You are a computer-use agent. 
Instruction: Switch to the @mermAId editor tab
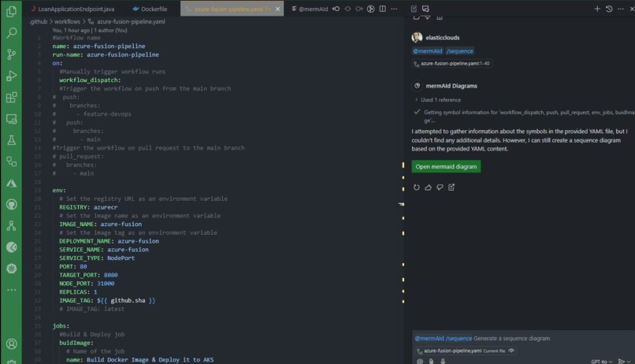click(310, 9)
